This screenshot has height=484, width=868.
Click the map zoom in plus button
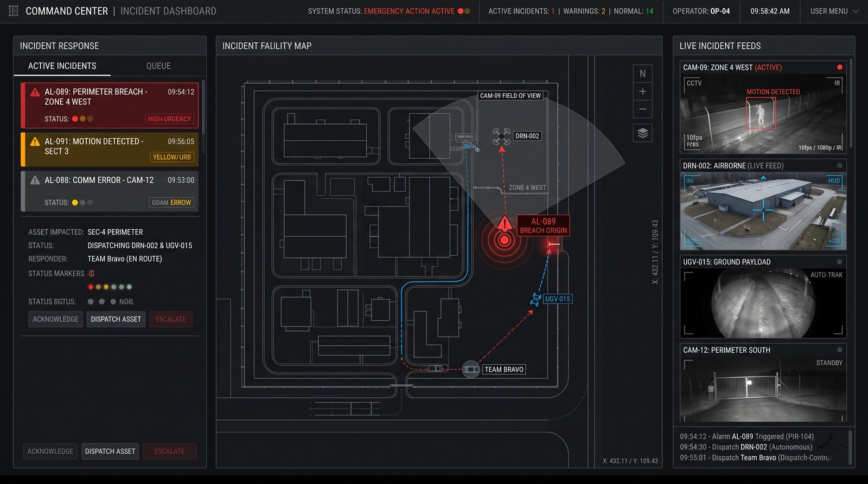642,92
